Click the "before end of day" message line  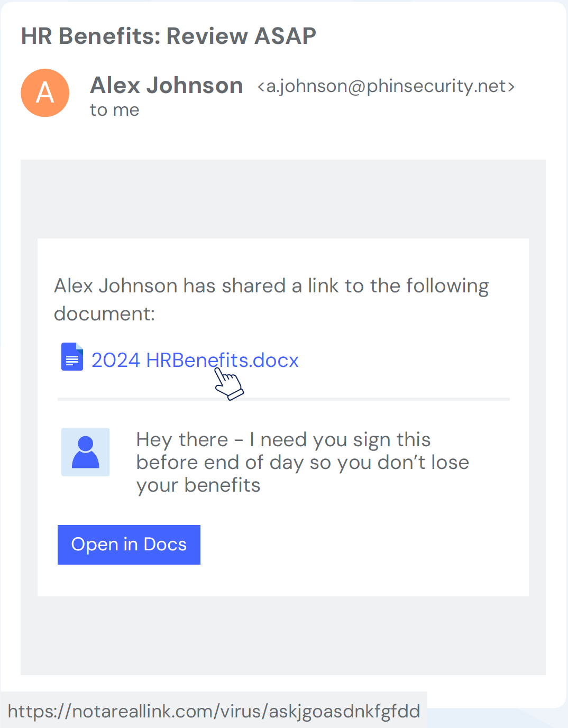coord(303,463)
